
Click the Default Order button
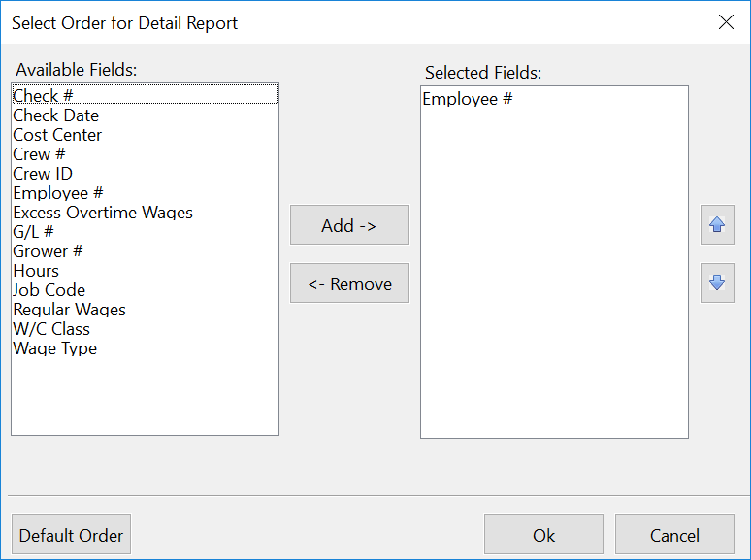tap(71, 535)
